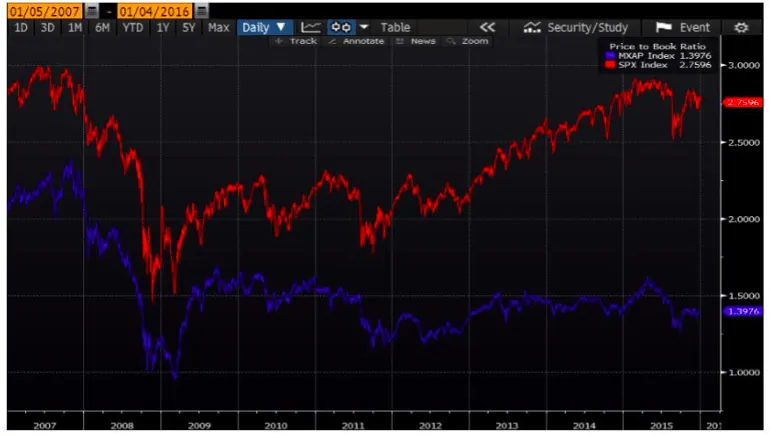Click the 2011 year label
Screen dimensions: 770x435
point(353,426)
